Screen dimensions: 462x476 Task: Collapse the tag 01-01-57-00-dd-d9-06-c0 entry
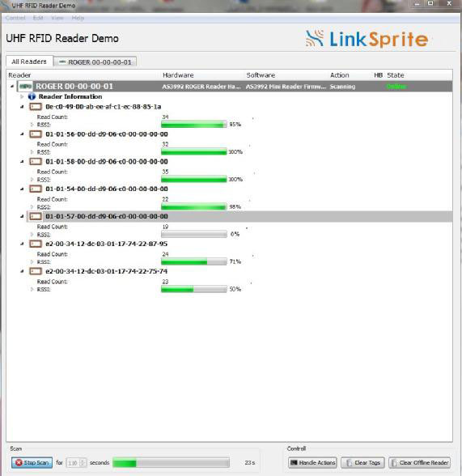coord(22,216)
